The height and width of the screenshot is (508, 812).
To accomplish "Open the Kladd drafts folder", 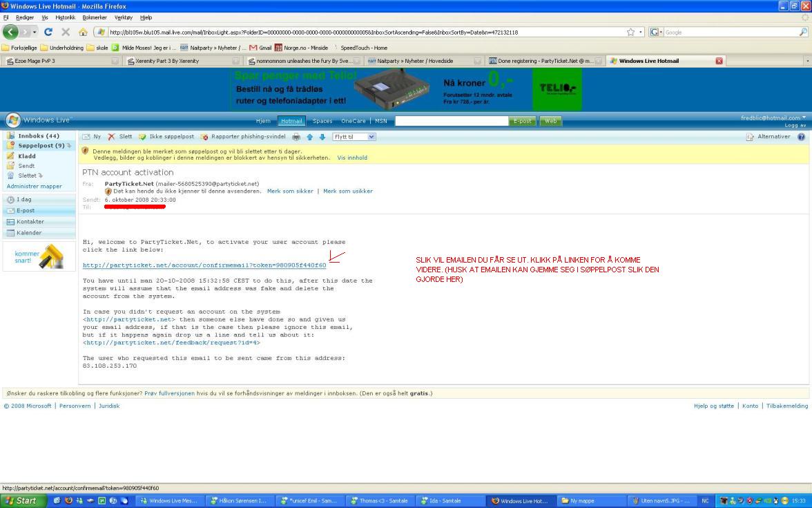I will [27, 156].
